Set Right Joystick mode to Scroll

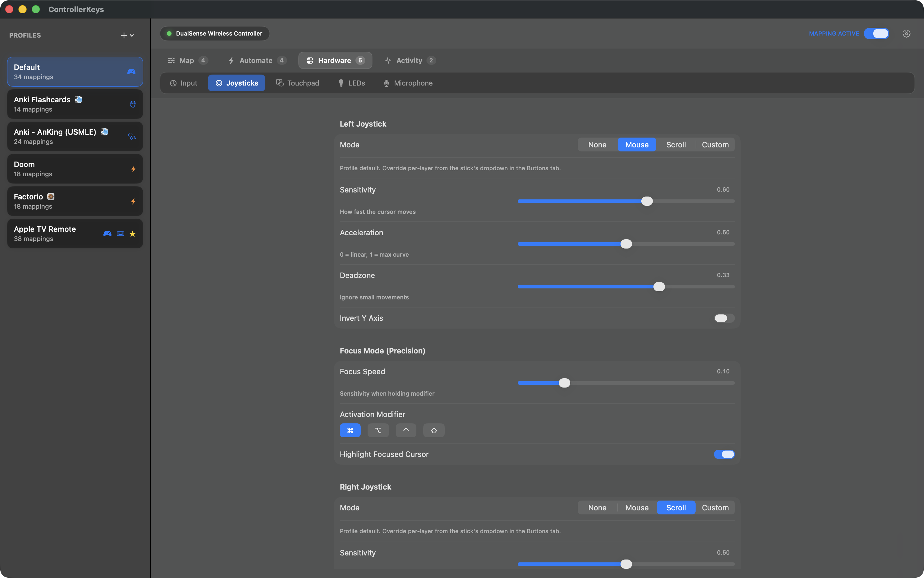click(676, 508)
